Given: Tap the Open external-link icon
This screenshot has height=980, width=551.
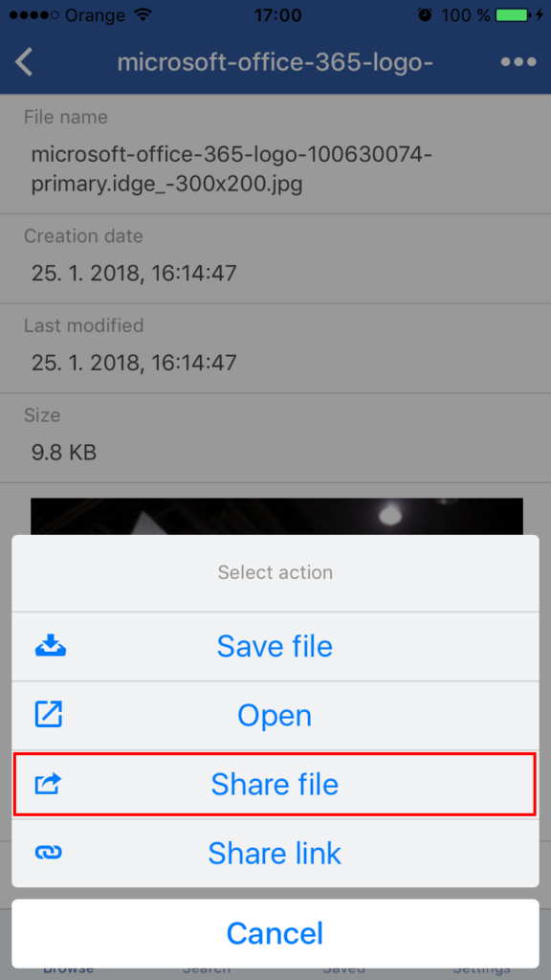Looking at the screenshot, I should tap(49, 715).
